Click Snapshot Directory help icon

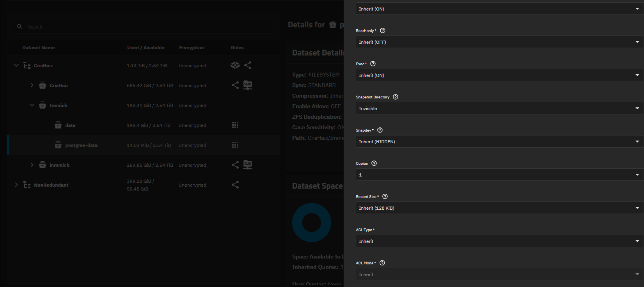coord(396,97)
